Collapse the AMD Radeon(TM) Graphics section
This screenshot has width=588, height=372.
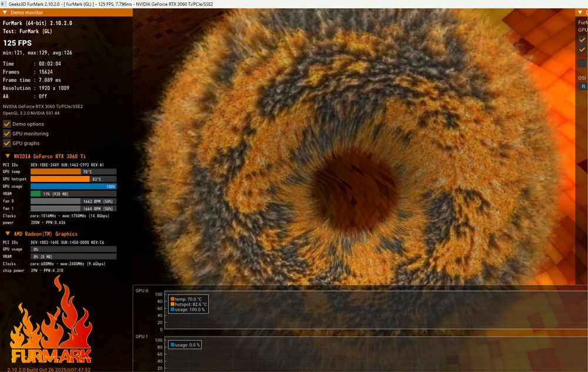[8, 234]
